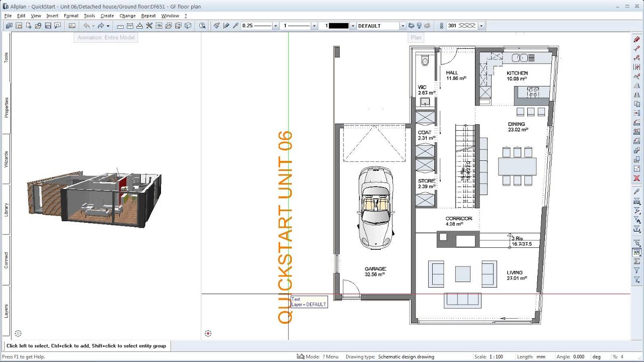
Task: Click the crossed tools icon in toolbar
Action: (x=149, y=26)
